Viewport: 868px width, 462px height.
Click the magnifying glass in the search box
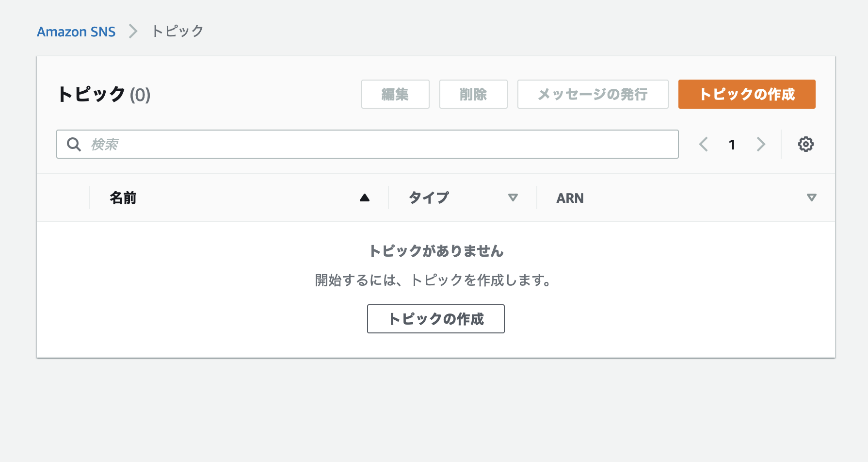pyautogui.click(x=74, y=144)
